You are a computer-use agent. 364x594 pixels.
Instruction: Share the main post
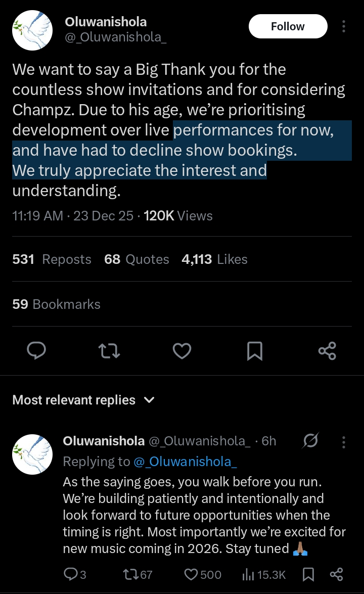[x=327, y=350]
